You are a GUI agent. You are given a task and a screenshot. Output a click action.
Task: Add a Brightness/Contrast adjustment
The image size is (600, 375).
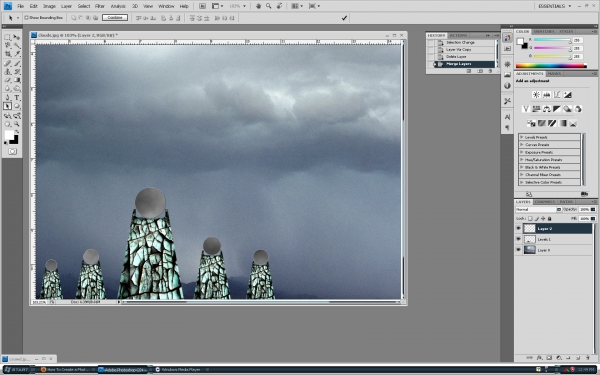pos(536,95)
